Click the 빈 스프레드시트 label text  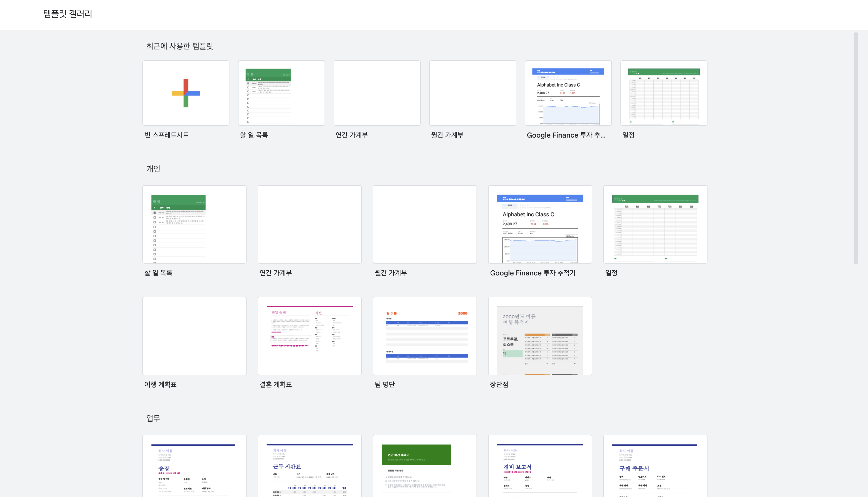pyautogui.click(x=167, y=135)
